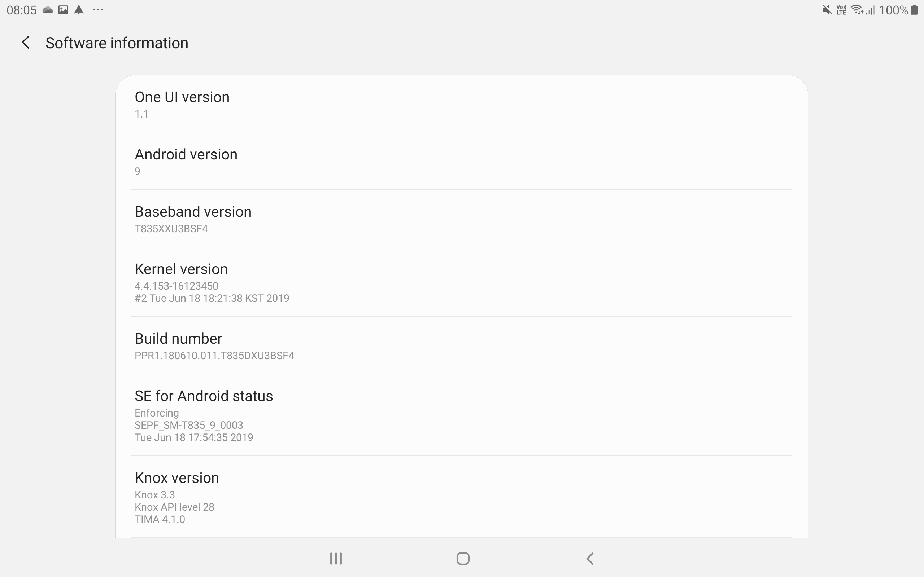
Task: Open the recent apps navigation button
Action: click(336, 558)
